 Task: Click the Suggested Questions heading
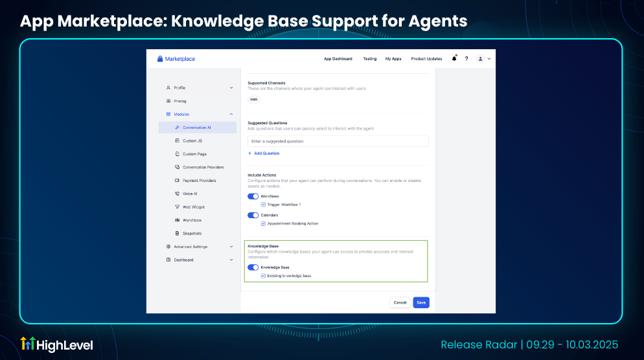268,123
